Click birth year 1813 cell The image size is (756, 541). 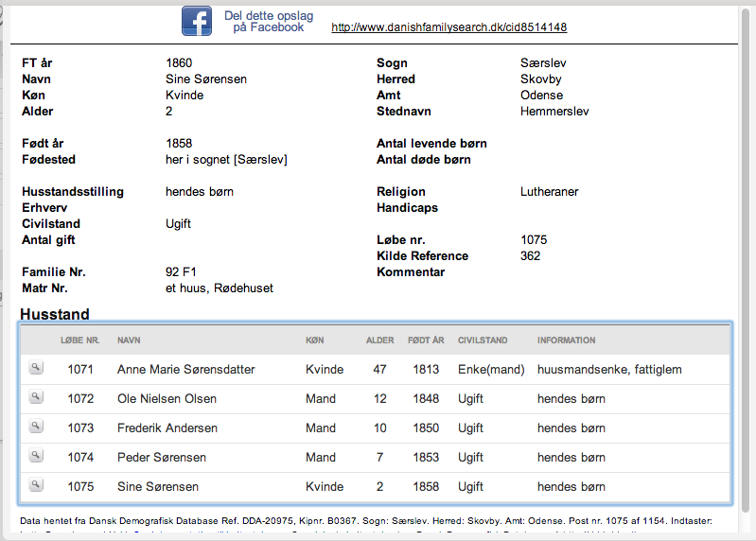[426, 370]
